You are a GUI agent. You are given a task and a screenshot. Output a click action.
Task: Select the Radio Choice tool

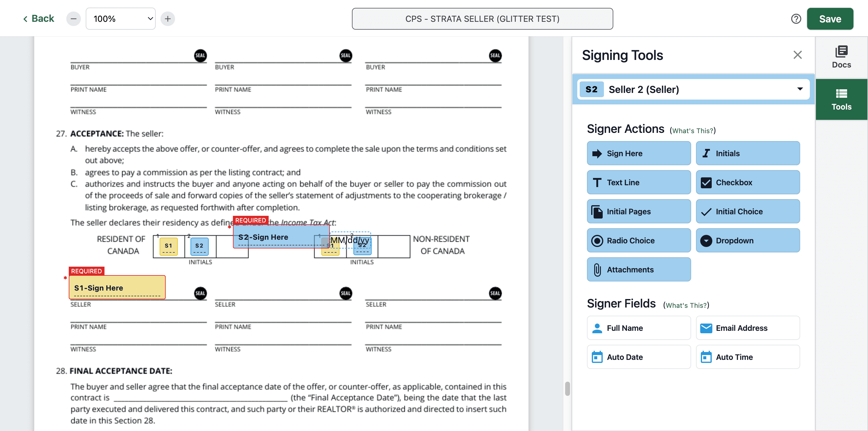638,240
